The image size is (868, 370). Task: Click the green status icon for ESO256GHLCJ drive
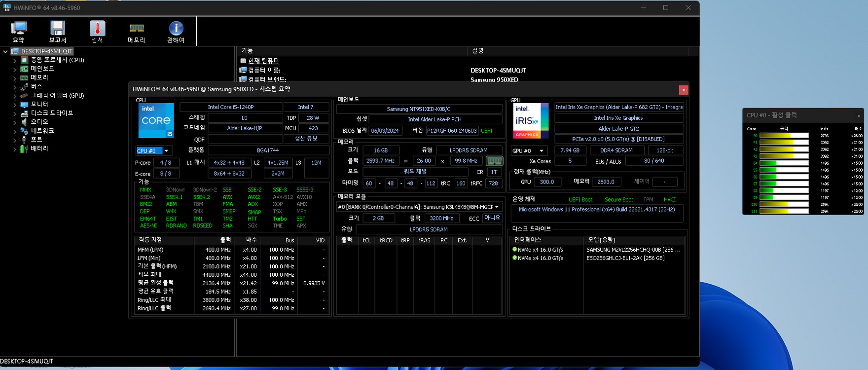[x=514, y=258]
